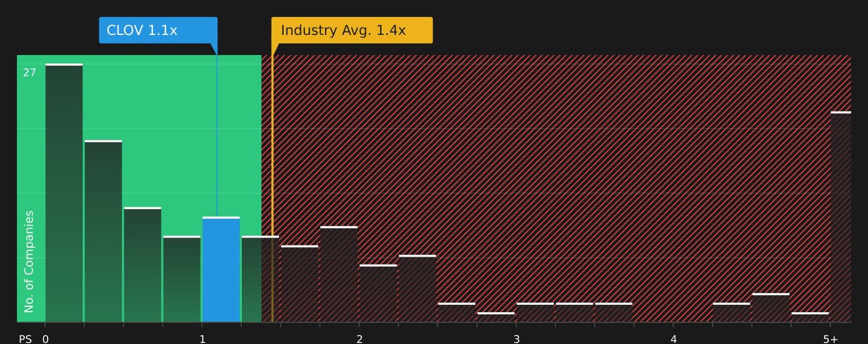
Task: Select the tallest bar at PS 0
Action: [64, 193]
